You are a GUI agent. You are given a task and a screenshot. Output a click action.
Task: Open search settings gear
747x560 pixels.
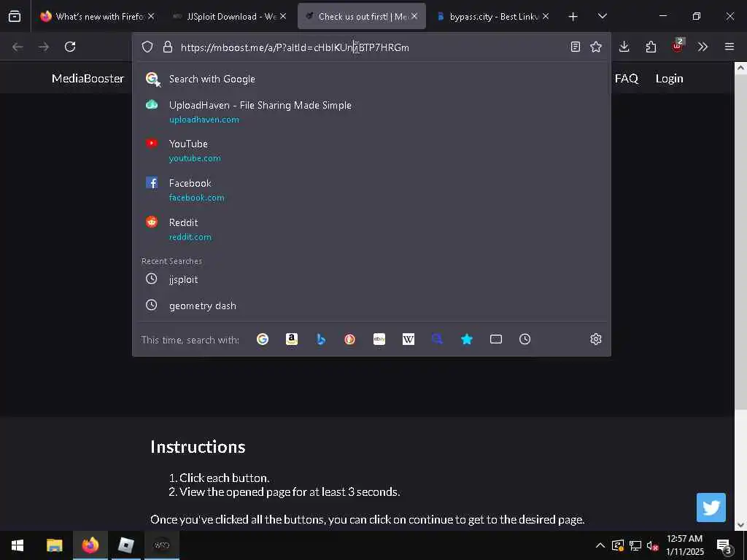[x=596, y=339]
